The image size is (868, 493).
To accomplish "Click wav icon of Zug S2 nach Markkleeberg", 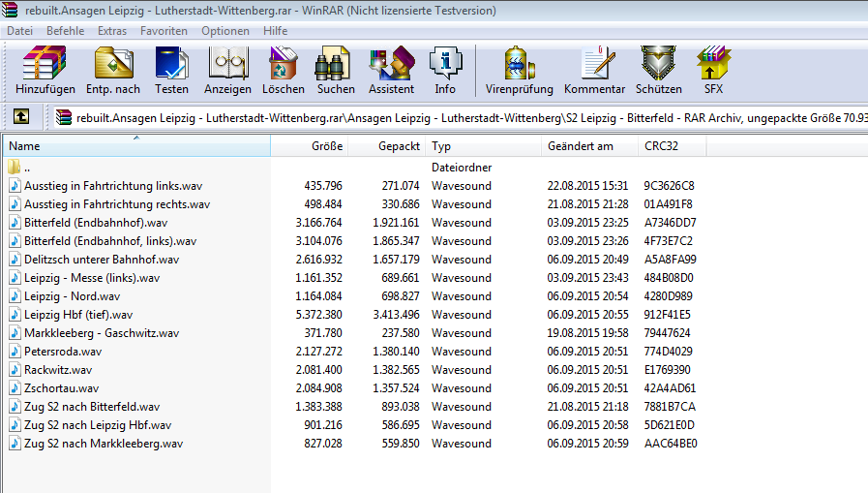I will click(x=15, y=444).
